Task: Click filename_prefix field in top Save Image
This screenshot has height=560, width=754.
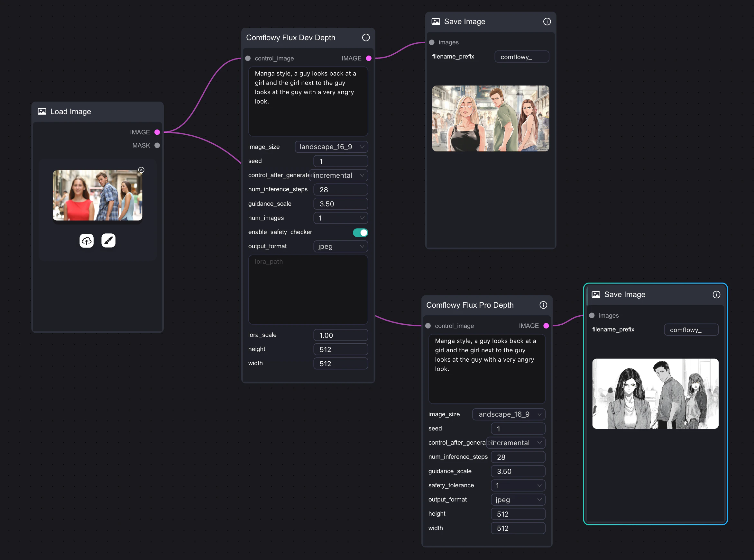Action: 522,57
